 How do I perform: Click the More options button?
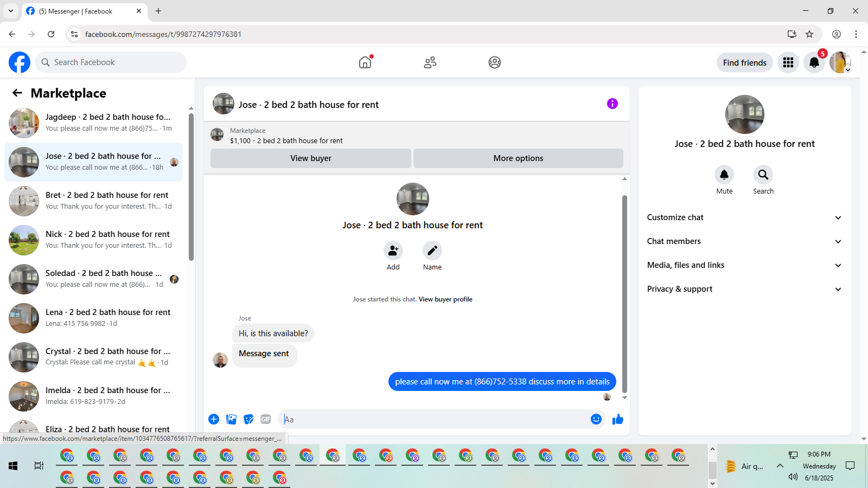pyautogui.click(x=518, y=158)
